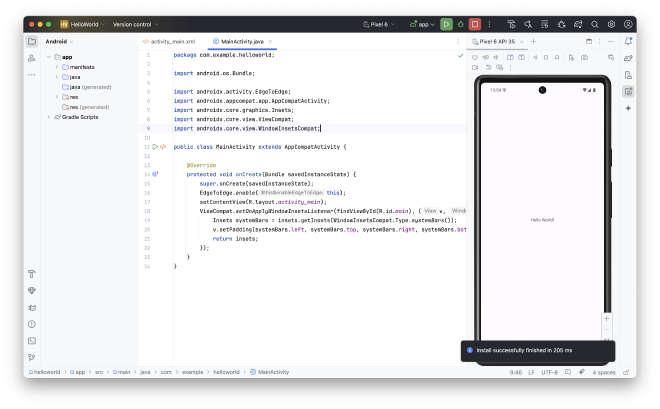The height and width of the screenshot is (409, 660).
Task: Start emulator screen recording video icon
Action: click(x=475, y=67)
